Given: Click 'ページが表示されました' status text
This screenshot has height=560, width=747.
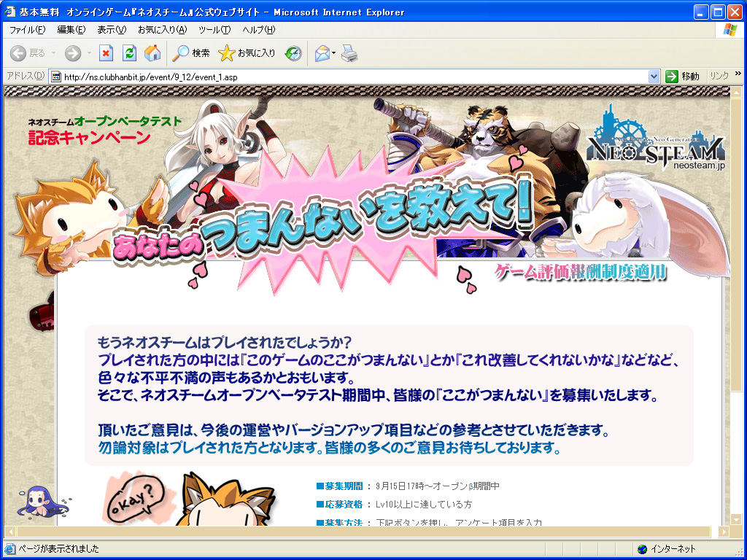Looking at the screenshot, I should point(58,549).
